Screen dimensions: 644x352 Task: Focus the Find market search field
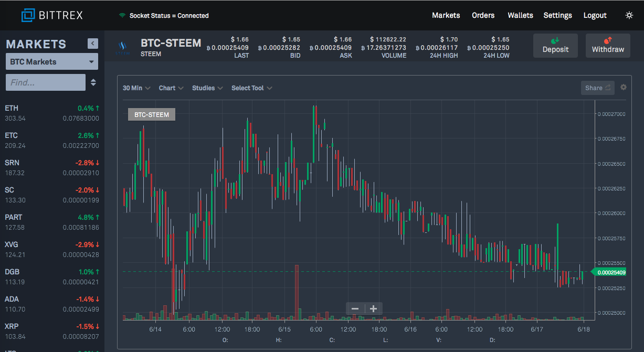click(46, 82)
